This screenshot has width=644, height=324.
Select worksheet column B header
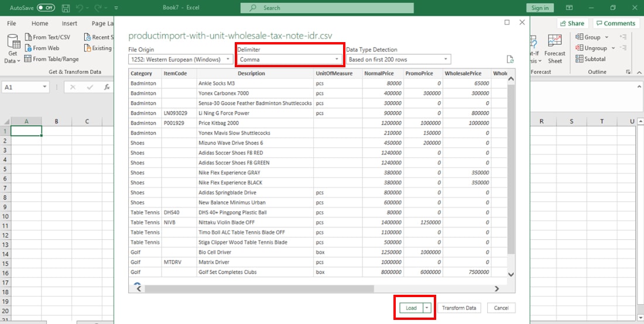56,122
